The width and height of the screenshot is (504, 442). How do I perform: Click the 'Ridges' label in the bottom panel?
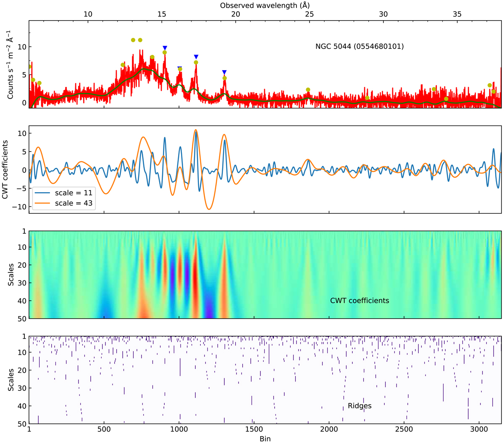[x=360, y=406]
